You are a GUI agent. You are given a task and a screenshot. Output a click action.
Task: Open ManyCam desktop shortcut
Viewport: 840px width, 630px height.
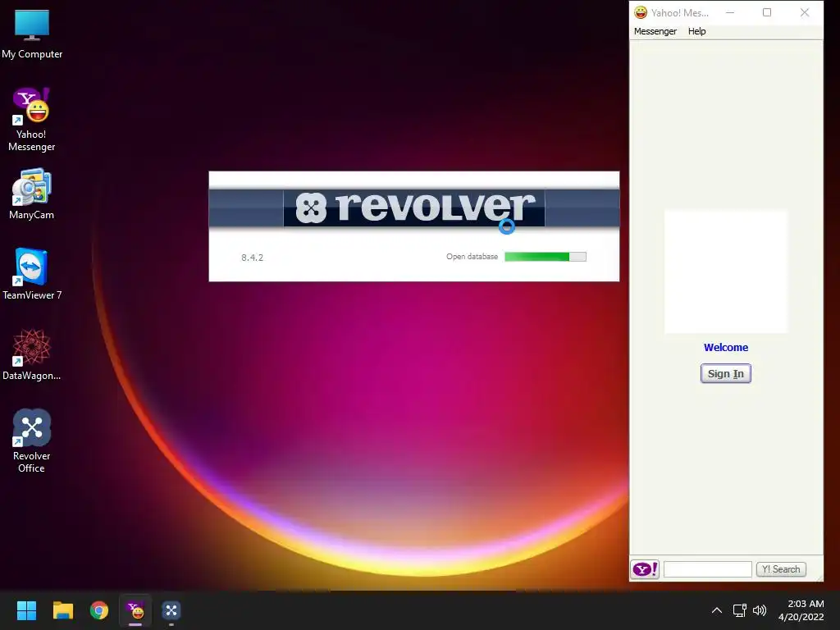32,194
